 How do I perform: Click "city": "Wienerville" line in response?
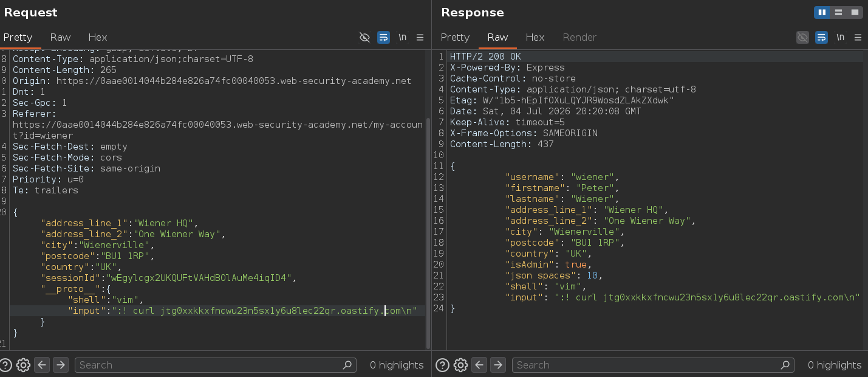[x=565, y=232]
